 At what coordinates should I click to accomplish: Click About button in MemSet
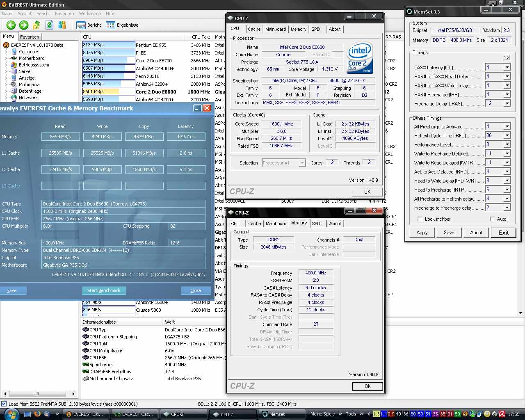click(x=476, y=233)
